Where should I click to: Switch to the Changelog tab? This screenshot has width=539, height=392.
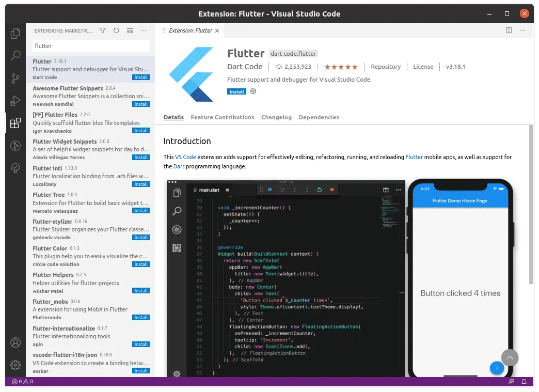point(276,117)
